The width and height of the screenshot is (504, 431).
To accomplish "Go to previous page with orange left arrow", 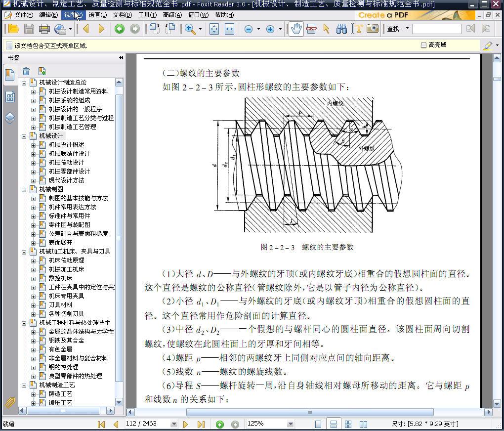I will tap(86, 29).
